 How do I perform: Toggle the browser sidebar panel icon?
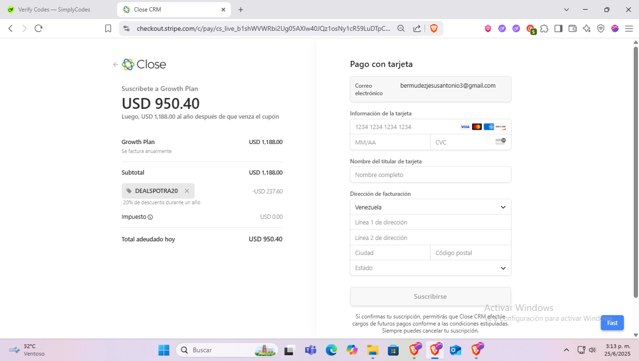click(558, 28)
